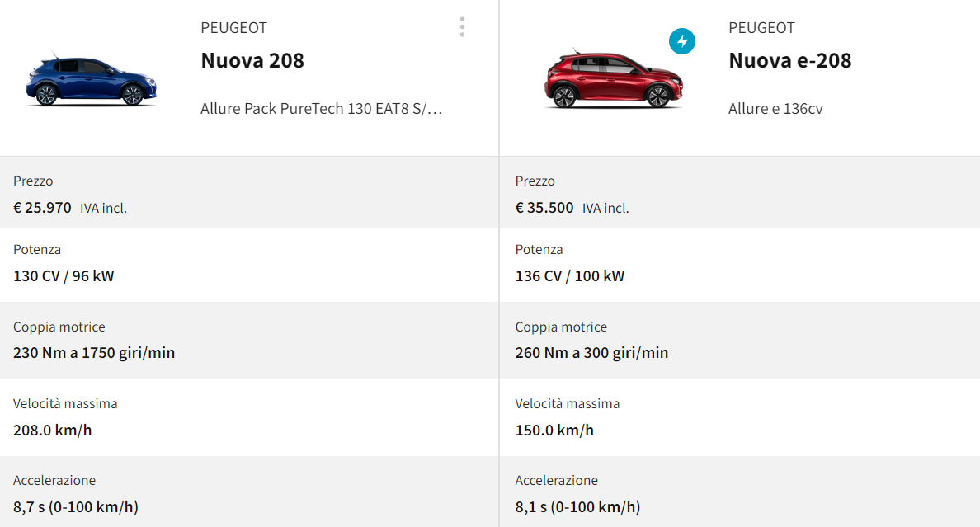Image resolution: width=980 pixels, height=527 pixels.
Task: Open the Nuova 208 model title
Action: [x=252, y=60]
